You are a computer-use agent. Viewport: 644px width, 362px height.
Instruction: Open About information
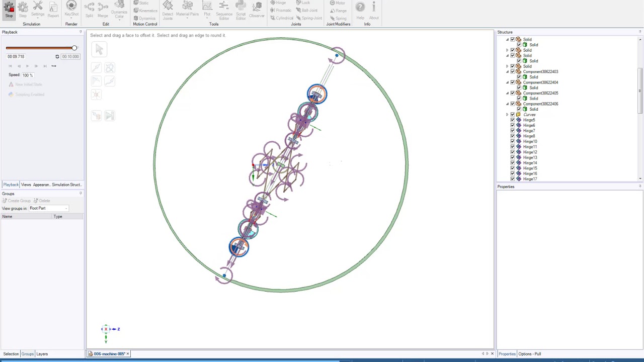point(374,10)
